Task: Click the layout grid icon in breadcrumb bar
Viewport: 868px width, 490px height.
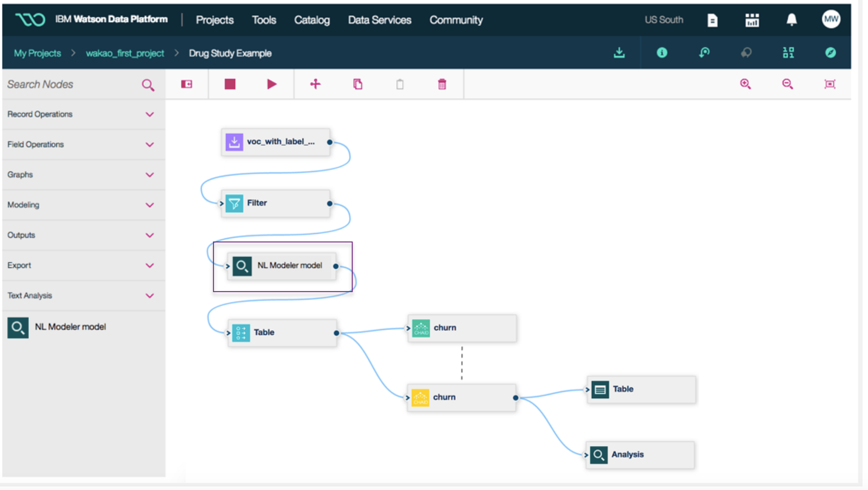Action: tap(788, 53)
